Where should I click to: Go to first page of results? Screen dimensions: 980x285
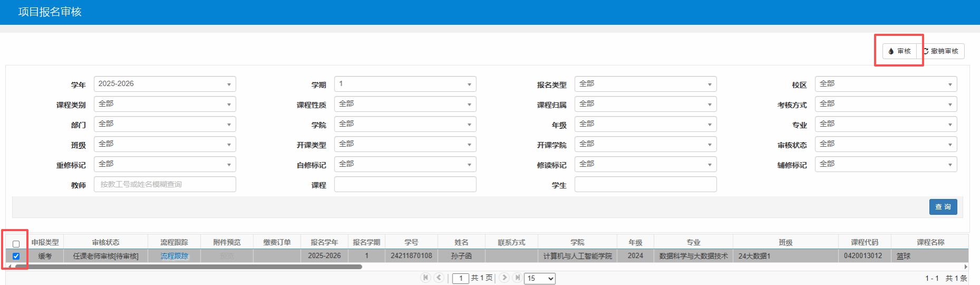426,278
